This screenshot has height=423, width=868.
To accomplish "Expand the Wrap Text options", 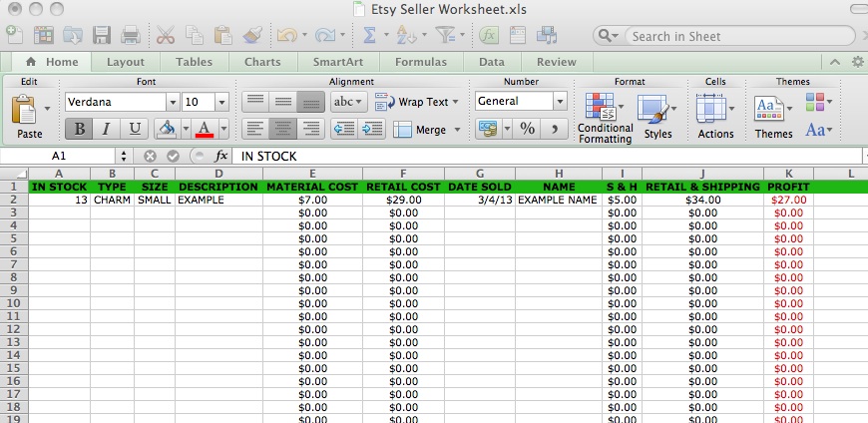I will pos(456,102).
